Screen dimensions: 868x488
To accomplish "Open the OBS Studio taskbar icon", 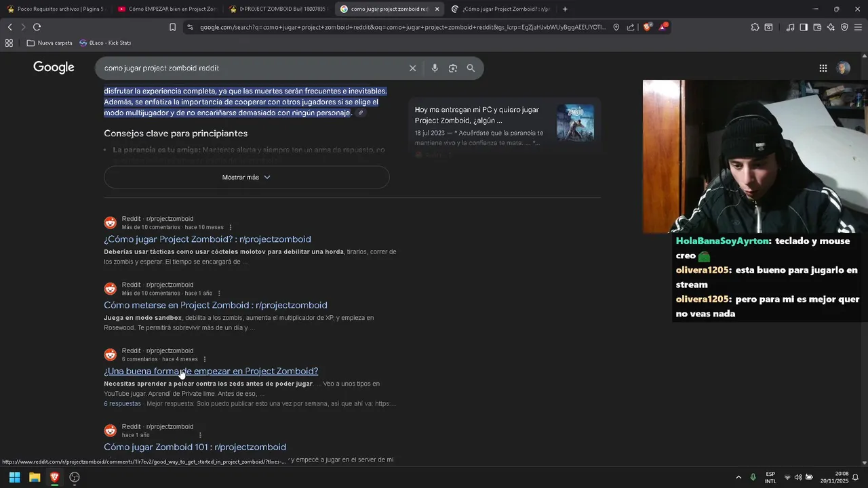I will pyautogui.click(x=75, y=477).
